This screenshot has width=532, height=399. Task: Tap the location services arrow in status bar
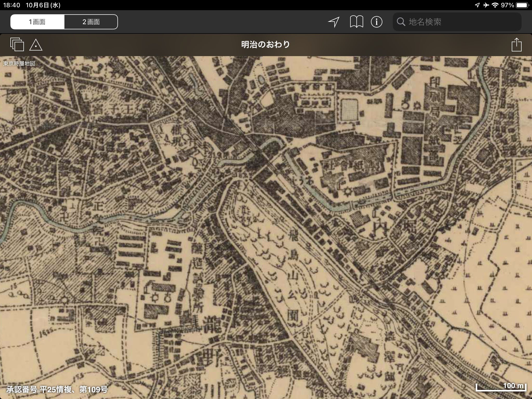[477, 5]
